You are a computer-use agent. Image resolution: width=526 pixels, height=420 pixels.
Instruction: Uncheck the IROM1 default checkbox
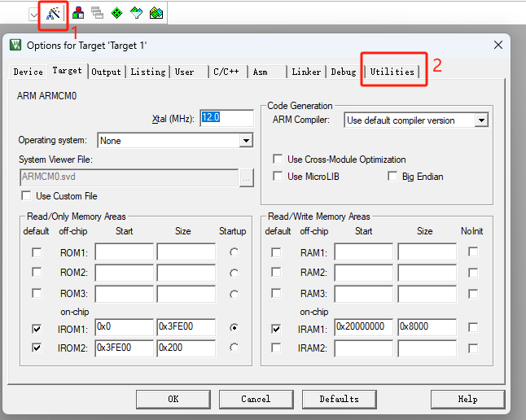[37, 329]
